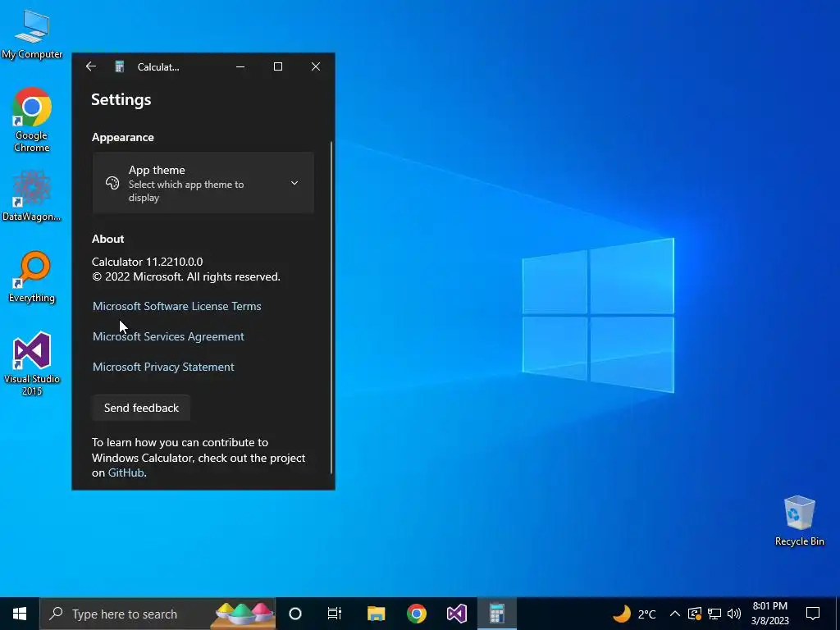Open the Windows Start menu
The image size is (840, 630).
click(20, 614)
